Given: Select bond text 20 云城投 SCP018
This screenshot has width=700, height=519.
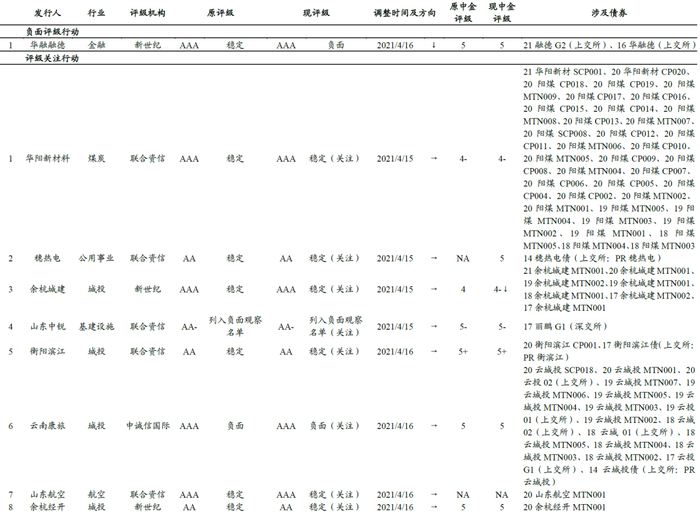Looking at the screenshot, I should tap(559, 370).
